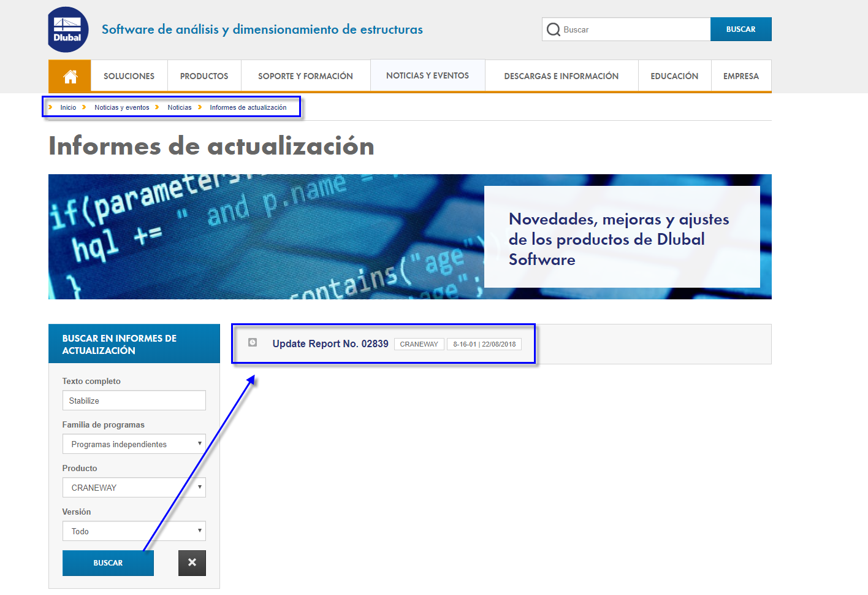
Task: Open Update Report No. 02839
Action: [330, 344]
